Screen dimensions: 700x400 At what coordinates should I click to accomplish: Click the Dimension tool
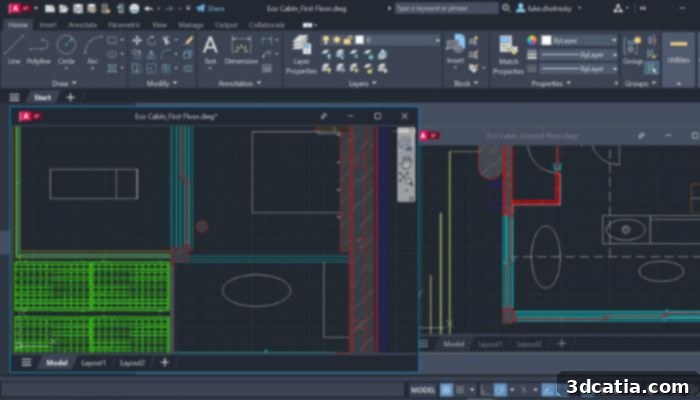point(241,50)
